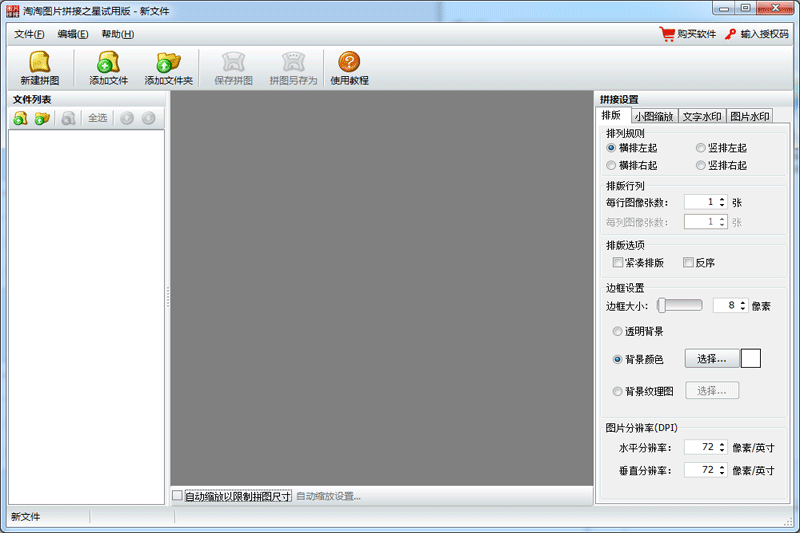Image resolution: width=800 pixels, height=533 pixels.
Task: Click the 选择... button beside 背景颜色
Action: pos(712,359)
